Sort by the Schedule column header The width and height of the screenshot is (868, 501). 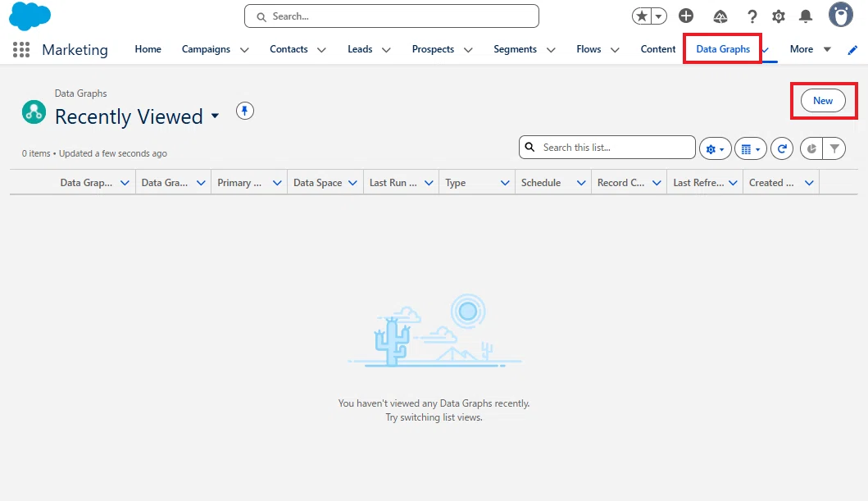pyautogui.click(x=541, y=183)
